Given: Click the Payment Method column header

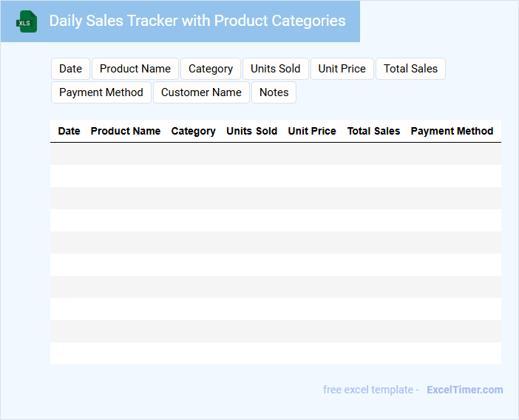Looking at the screenshot, I should tap(452, 131).
